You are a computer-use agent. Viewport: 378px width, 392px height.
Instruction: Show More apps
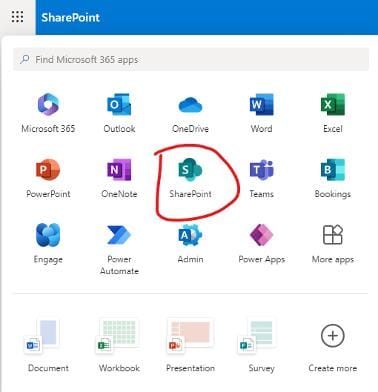point(333,244)
